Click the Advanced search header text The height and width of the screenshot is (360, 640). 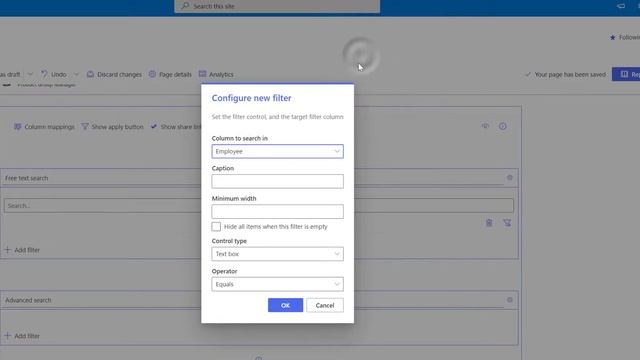click(x=28, y=300)
